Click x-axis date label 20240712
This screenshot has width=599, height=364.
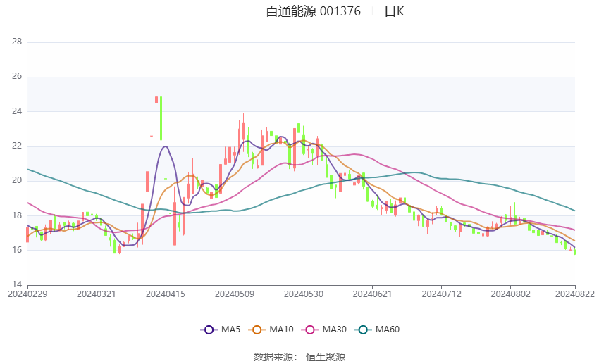442,294
